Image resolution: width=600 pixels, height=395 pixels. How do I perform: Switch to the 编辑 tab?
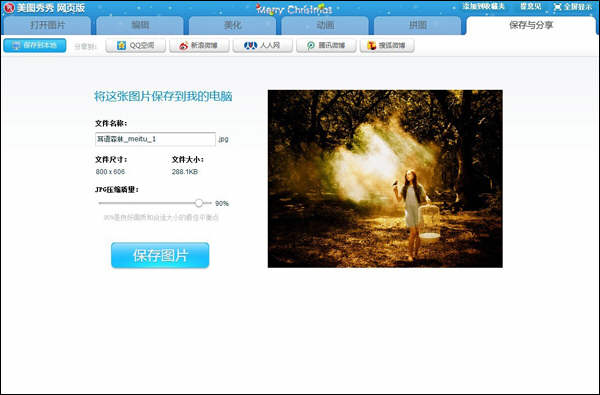(x=140, y=26)
